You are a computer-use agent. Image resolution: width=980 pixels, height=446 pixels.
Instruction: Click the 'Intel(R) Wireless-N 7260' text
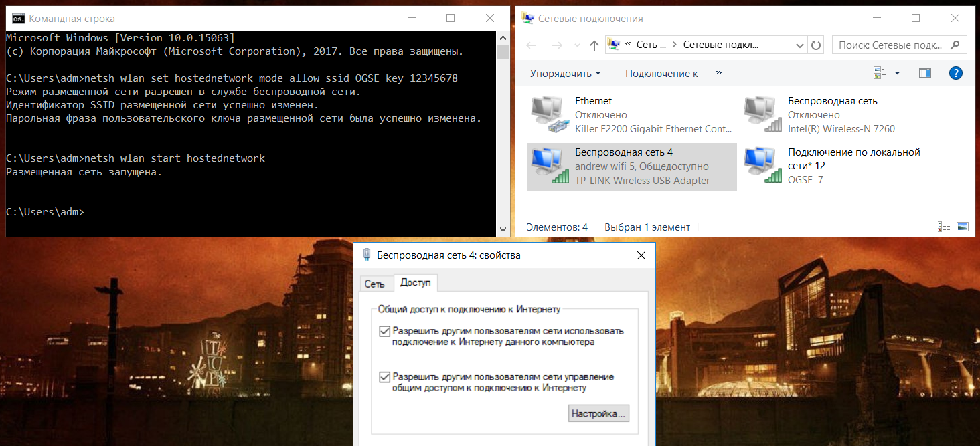point(841,129)
